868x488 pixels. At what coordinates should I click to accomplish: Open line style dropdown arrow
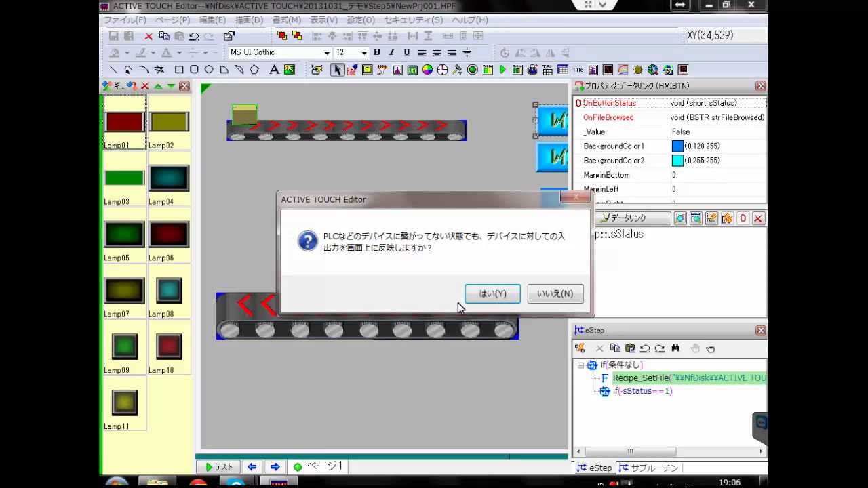pos(206,53)
